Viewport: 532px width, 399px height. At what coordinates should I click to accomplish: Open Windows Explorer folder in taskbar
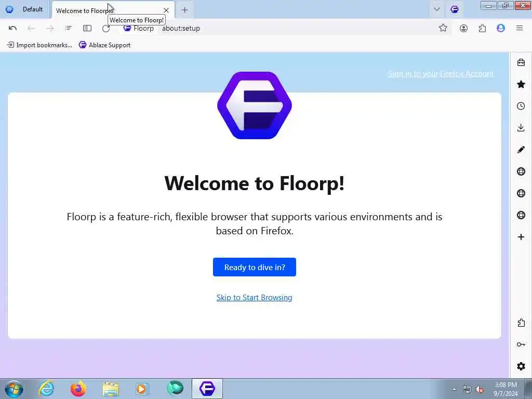tap(111, 389)
